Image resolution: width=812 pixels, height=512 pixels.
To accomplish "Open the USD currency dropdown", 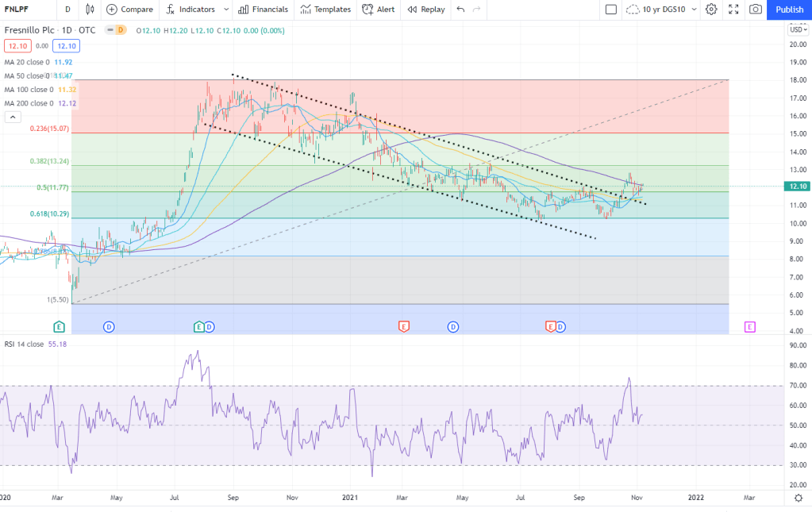I will click(797, 30).
